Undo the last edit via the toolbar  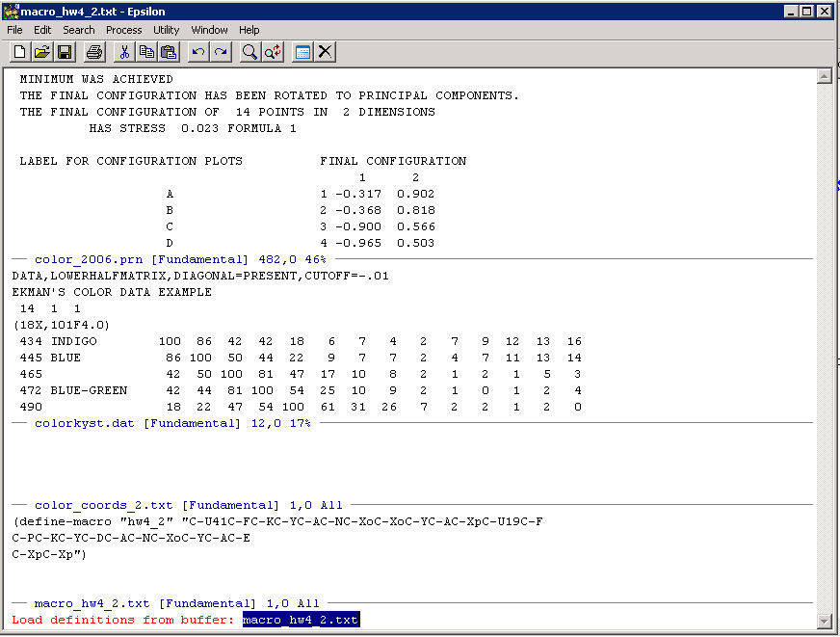click(198, 52)
